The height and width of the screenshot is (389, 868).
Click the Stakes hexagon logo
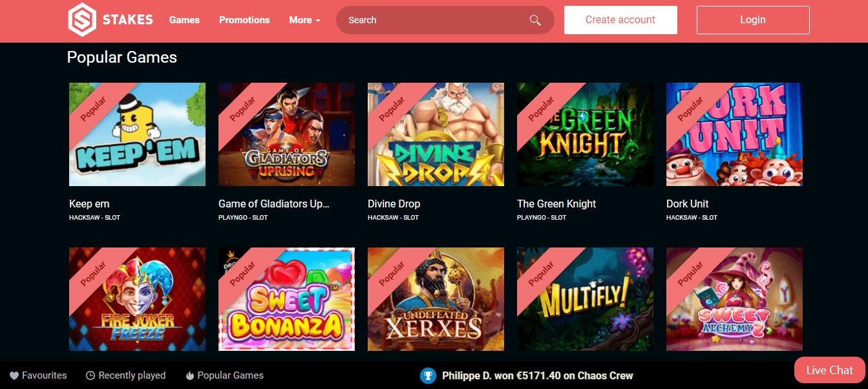(x=82, y=20)
